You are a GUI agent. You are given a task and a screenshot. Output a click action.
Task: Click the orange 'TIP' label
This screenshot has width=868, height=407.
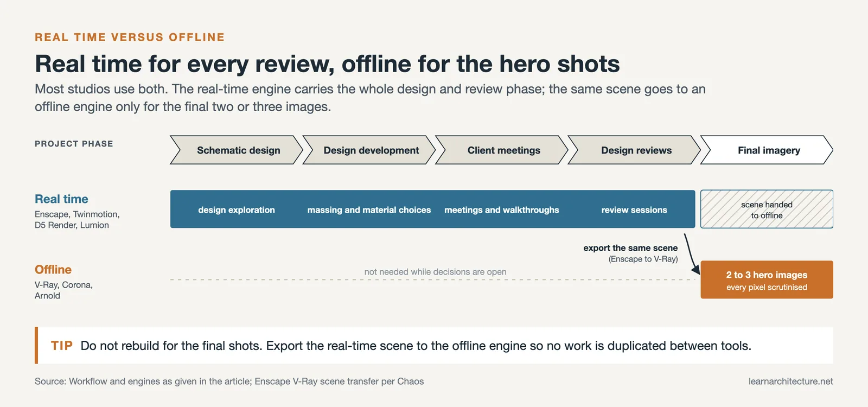coord(62,346)
